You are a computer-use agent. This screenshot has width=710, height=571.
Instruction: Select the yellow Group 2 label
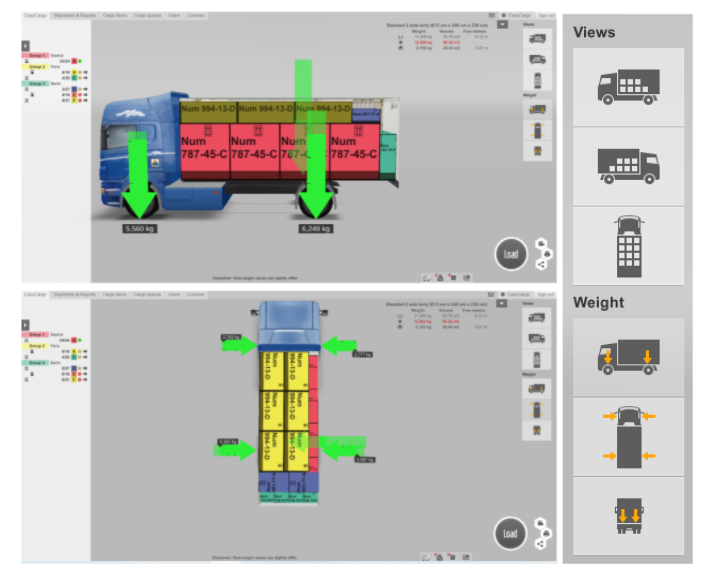pyautogui.click(x=37, y=66)
